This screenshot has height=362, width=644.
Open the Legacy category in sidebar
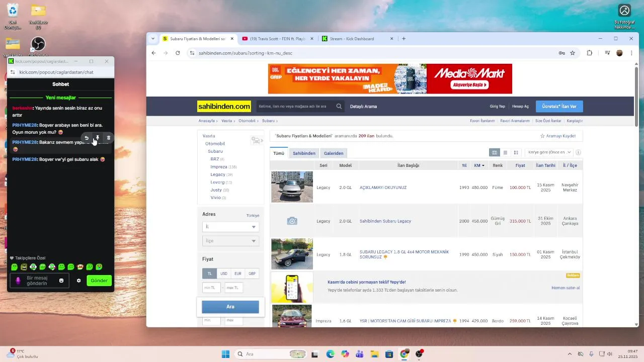point(218,174)
